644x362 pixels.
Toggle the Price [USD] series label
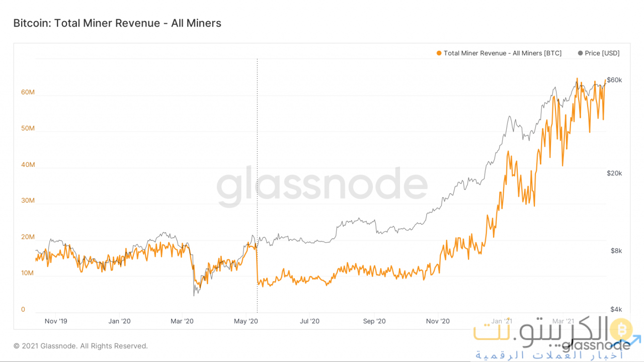(x=602, y=53)
